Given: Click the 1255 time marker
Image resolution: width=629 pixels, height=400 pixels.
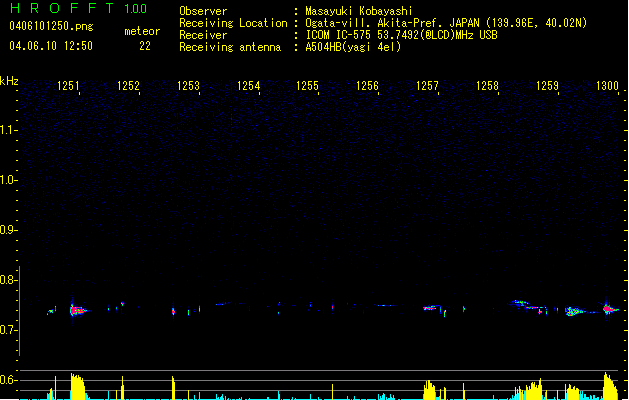Looking at the screenshot, I should pos(307,86).
